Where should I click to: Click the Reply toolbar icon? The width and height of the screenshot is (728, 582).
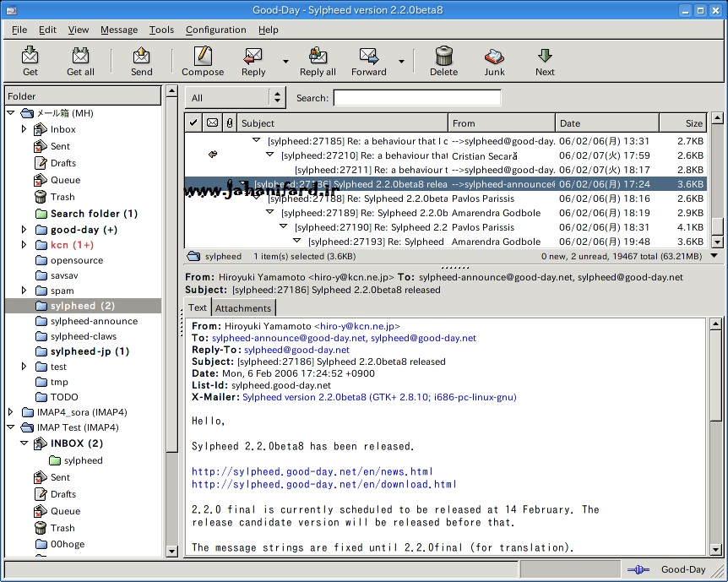253,57
